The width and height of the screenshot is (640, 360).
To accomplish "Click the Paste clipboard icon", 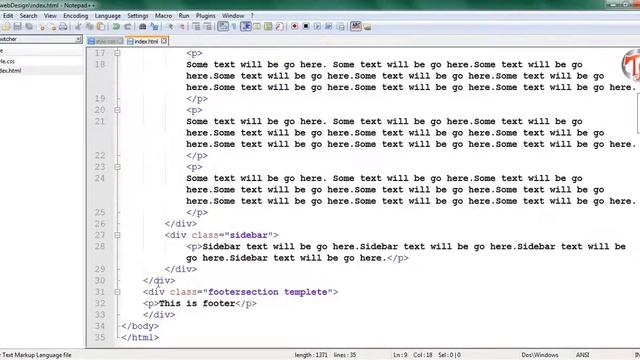I will coord(101,27).
